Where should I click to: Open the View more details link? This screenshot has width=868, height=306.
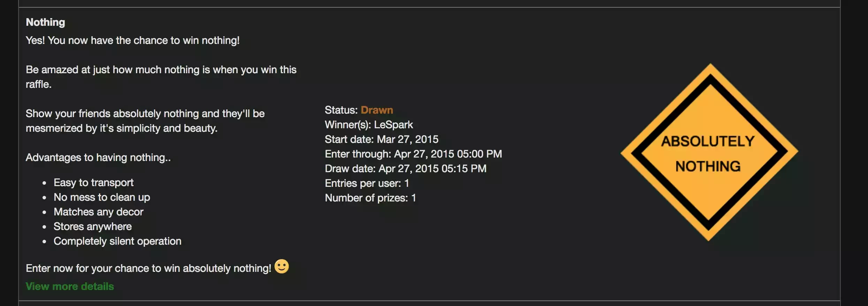click(70, 286)
